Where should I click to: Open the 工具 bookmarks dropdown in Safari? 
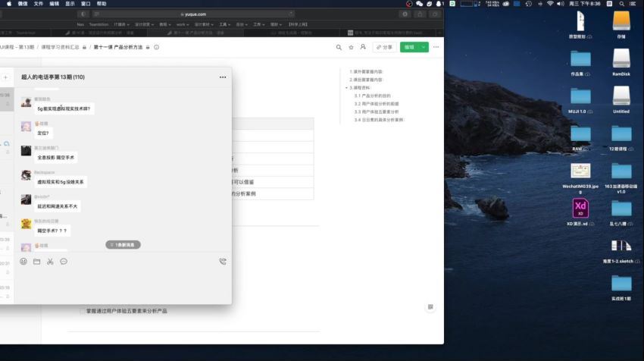coord(225,25)
